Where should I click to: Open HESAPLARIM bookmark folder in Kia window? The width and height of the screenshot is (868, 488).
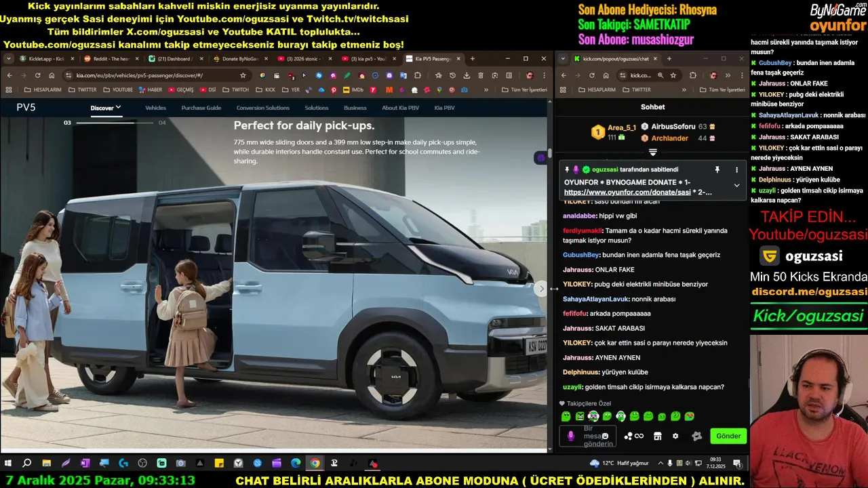coord(42,89)
